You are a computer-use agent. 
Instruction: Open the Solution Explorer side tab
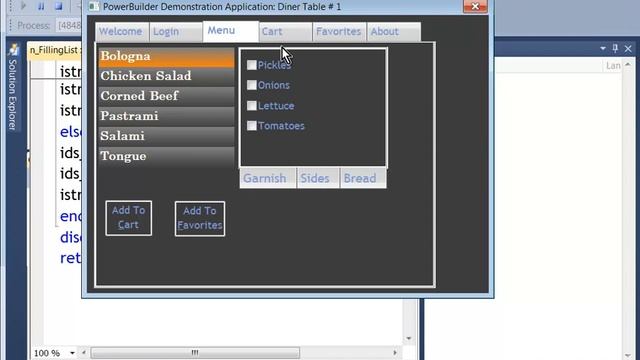[x=12, y=88]
